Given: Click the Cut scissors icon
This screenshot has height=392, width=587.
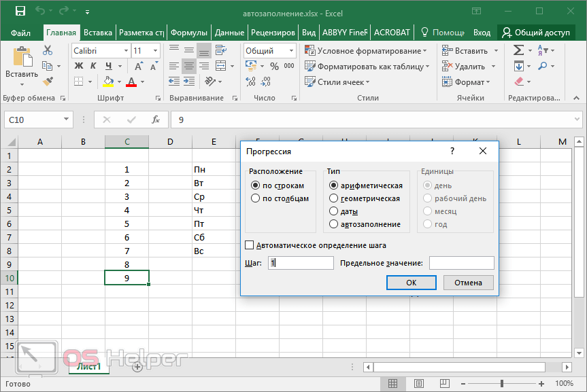Looking at the screenshot, I should [x=48, y=50].
